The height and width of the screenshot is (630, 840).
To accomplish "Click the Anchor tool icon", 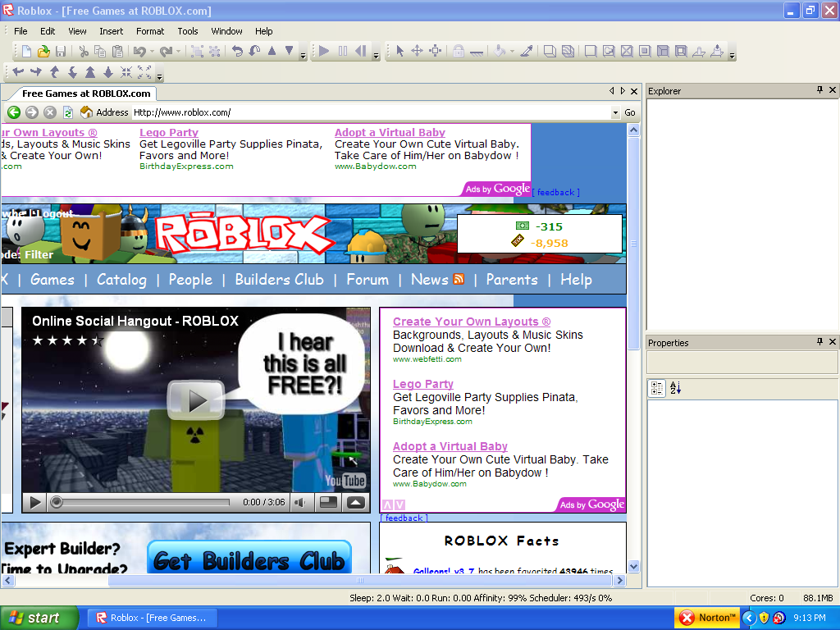I will point(477,52).
